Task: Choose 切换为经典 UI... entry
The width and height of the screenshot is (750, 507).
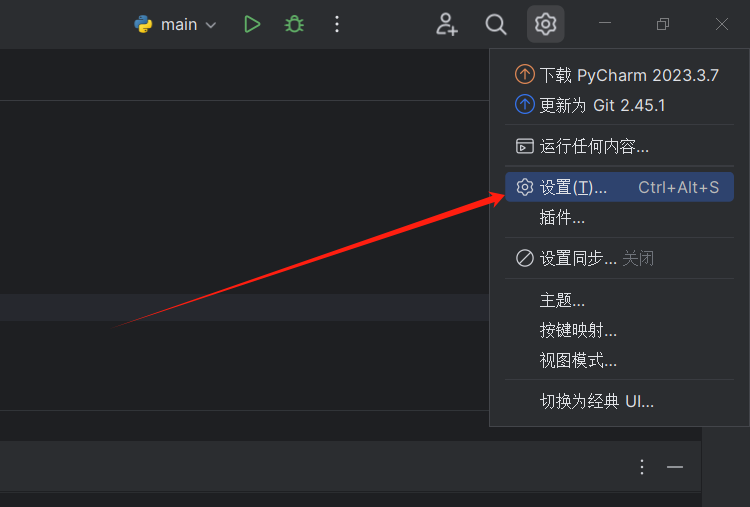Action: click(619, 401)
